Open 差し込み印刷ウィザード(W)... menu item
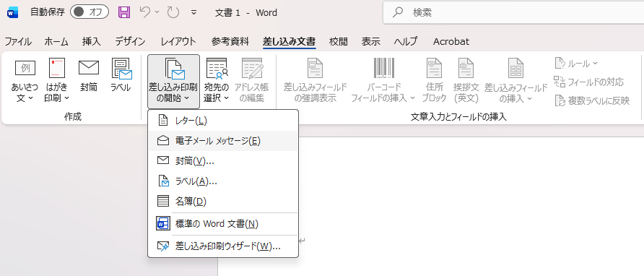The image size is (644, 276). pyautogui.click(x=223, y=246)
